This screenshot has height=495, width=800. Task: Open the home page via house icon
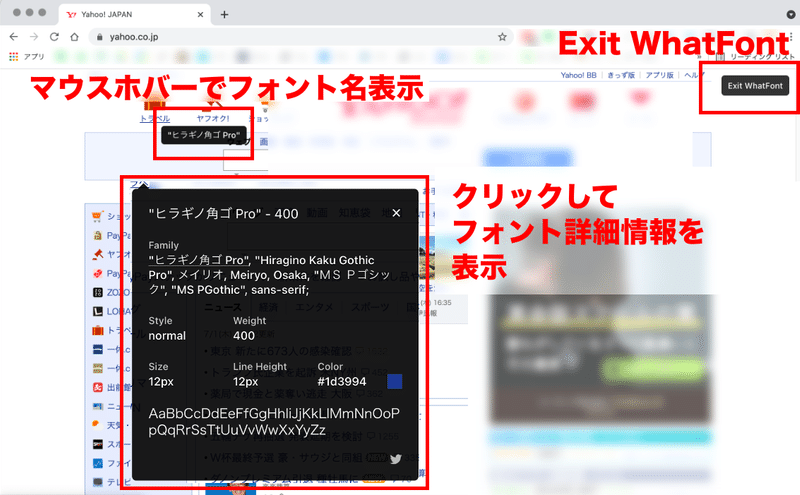coord(74,37)
